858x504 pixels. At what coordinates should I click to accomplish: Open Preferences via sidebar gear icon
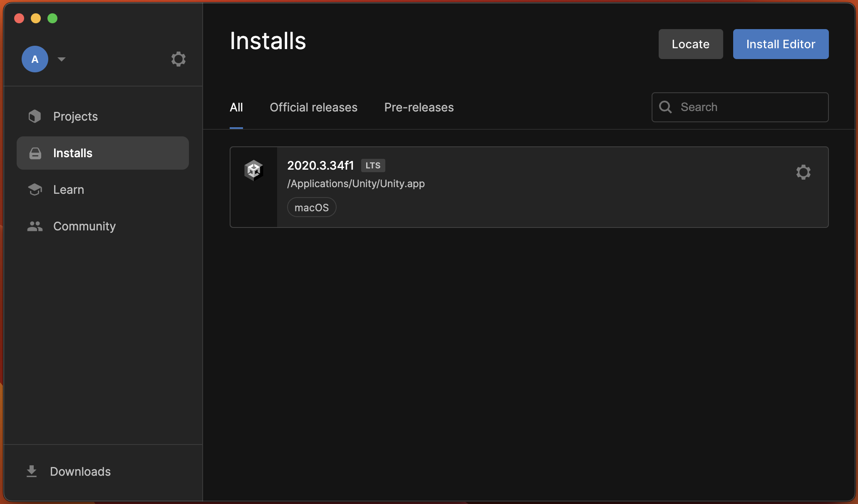click(x=179, y=59)
